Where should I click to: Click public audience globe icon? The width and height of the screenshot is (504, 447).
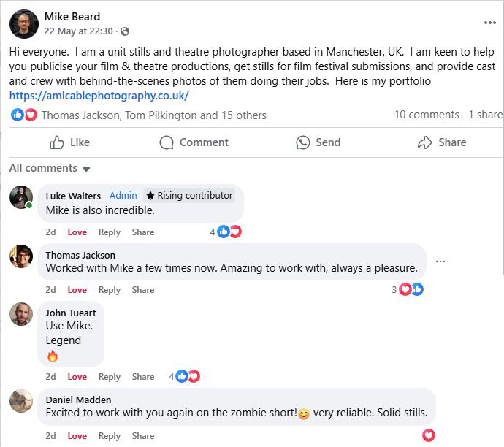click(125, 31)
